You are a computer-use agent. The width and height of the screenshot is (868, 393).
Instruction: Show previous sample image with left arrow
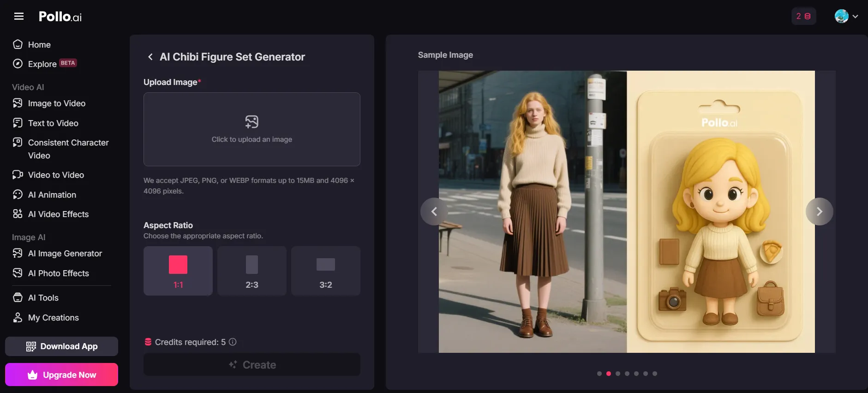434,212
